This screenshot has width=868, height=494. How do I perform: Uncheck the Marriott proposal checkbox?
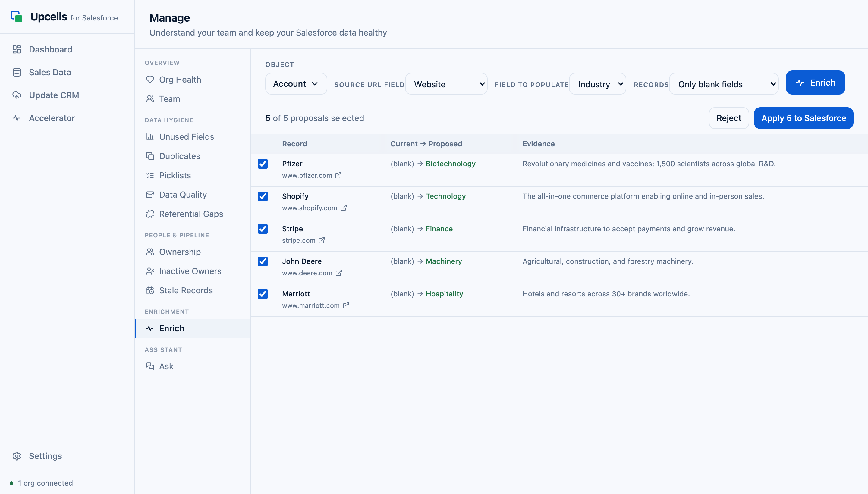tap(263, 294)
